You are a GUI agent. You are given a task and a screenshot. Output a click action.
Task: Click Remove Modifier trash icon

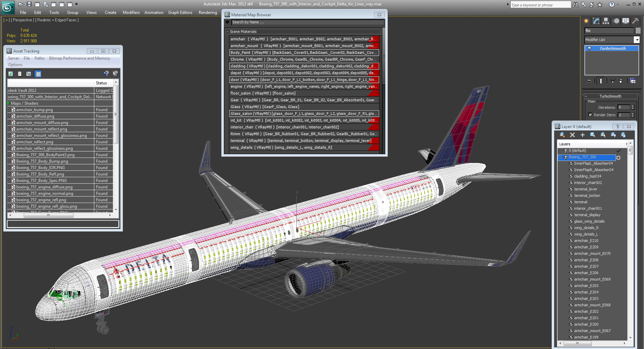pyautogui.click(x=621, y=81)
